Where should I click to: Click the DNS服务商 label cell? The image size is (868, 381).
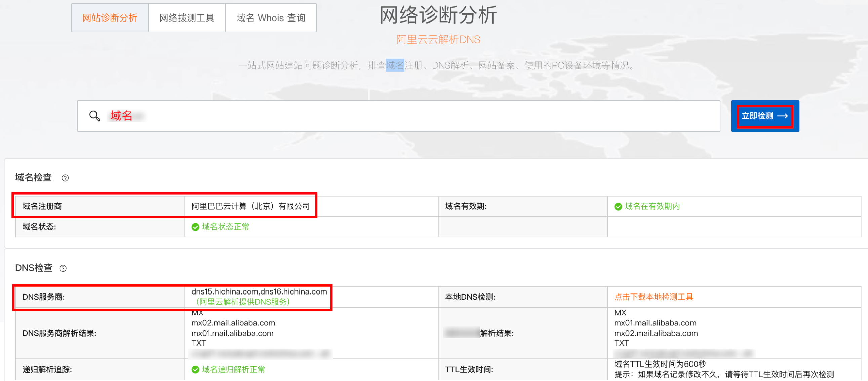(x=100, y=297)
